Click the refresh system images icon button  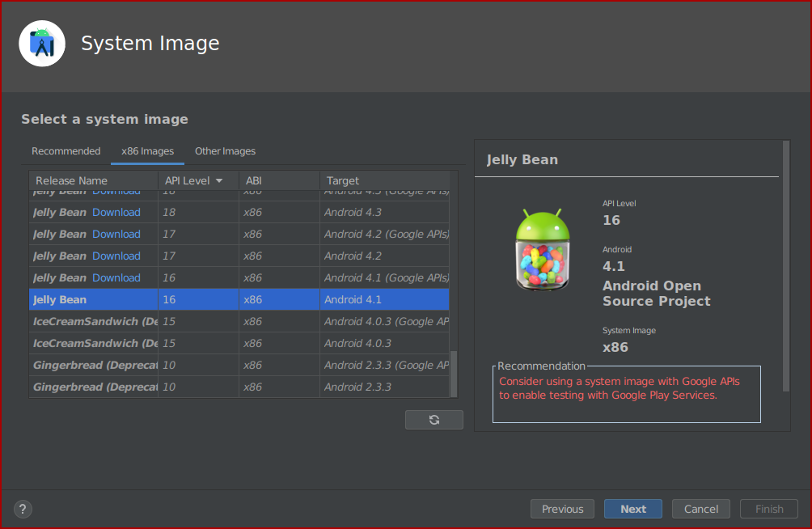[434, 420]
